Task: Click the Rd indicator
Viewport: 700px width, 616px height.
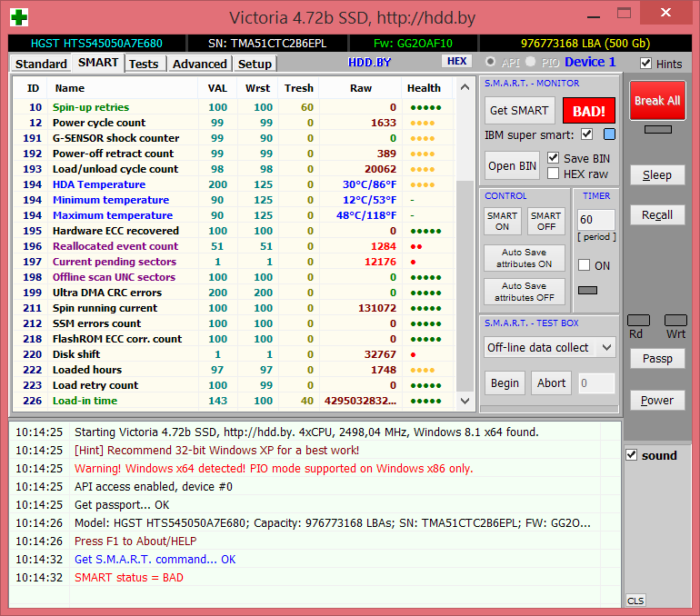Action: point(639,321)
